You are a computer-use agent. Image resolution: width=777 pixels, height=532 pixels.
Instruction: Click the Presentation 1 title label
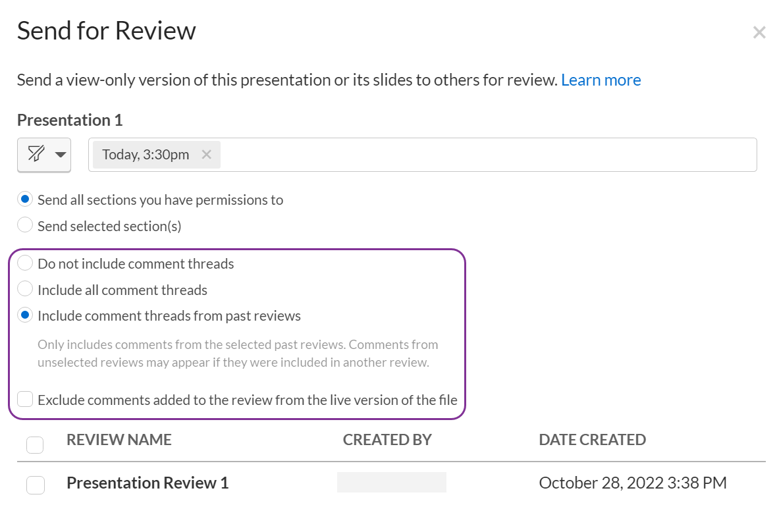click(x=69, y=120)
